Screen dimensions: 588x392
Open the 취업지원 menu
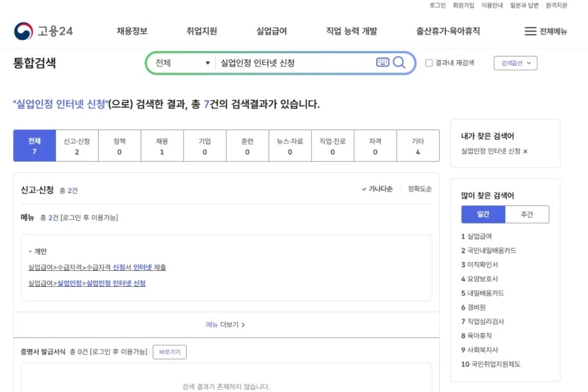tap(202, 31)
